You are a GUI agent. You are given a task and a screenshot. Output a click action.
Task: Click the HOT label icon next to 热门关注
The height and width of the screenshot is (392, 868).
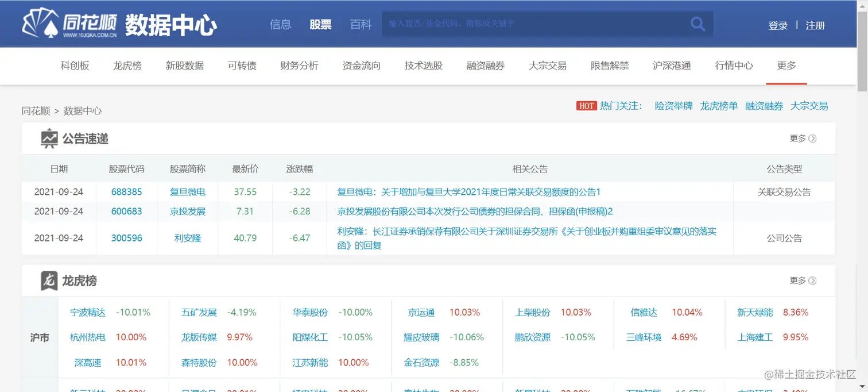click(x=586, y=106)
